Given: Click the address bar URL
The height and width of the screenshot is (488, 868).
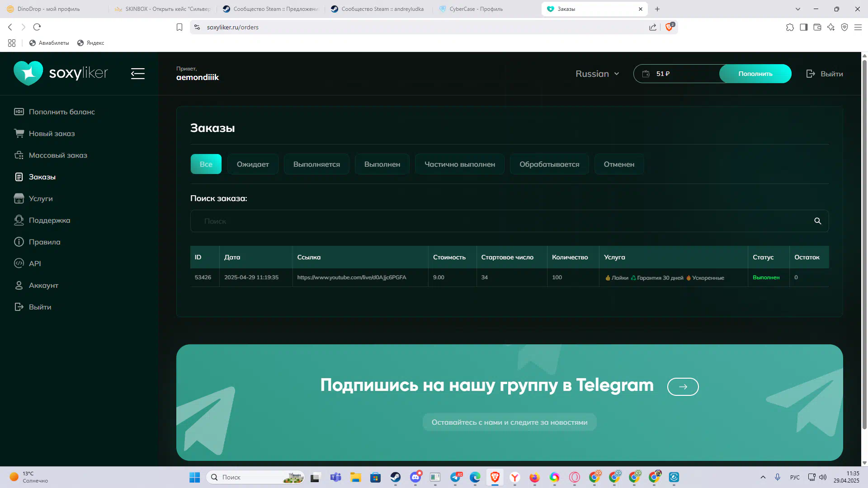Looking at the screenshot, I should click(232, 27).
